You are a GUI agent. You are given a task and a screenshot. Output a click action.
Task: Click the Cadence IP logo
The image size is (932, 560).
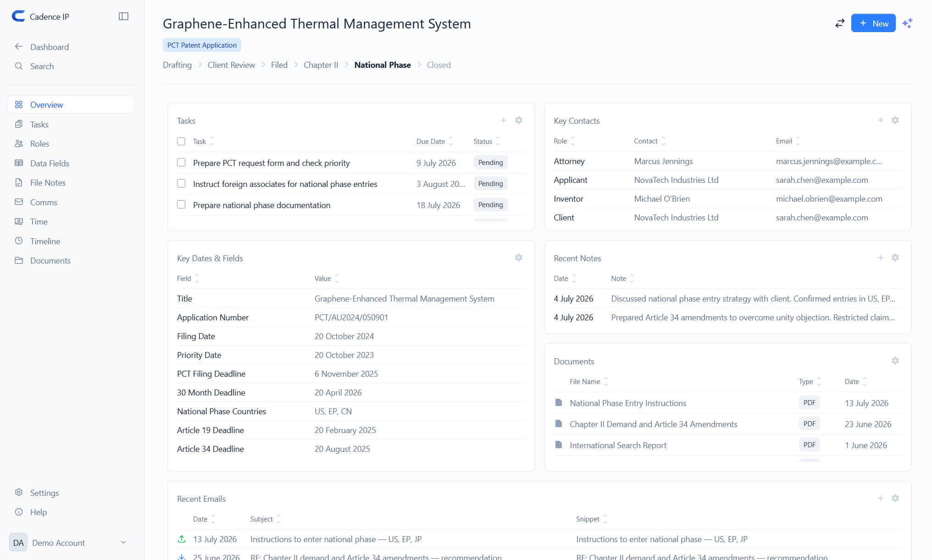[x=18, y=16]
